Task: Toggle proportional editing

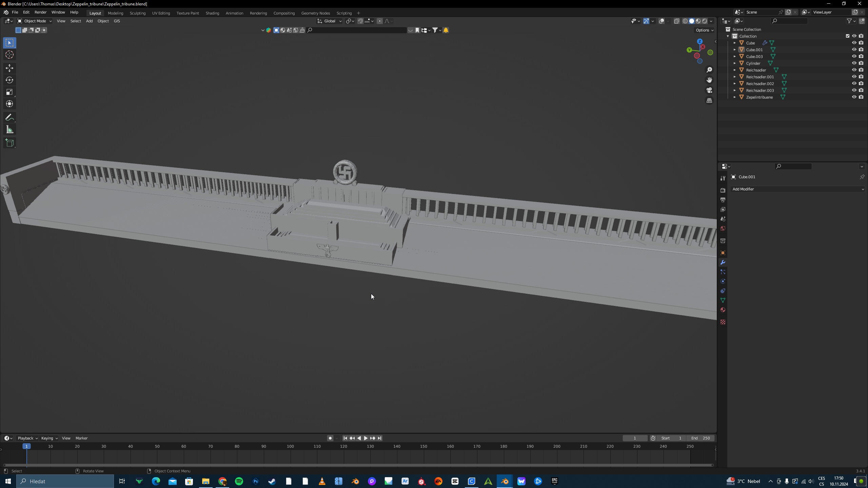Action: pyautogui.click(x=380, y=21)
